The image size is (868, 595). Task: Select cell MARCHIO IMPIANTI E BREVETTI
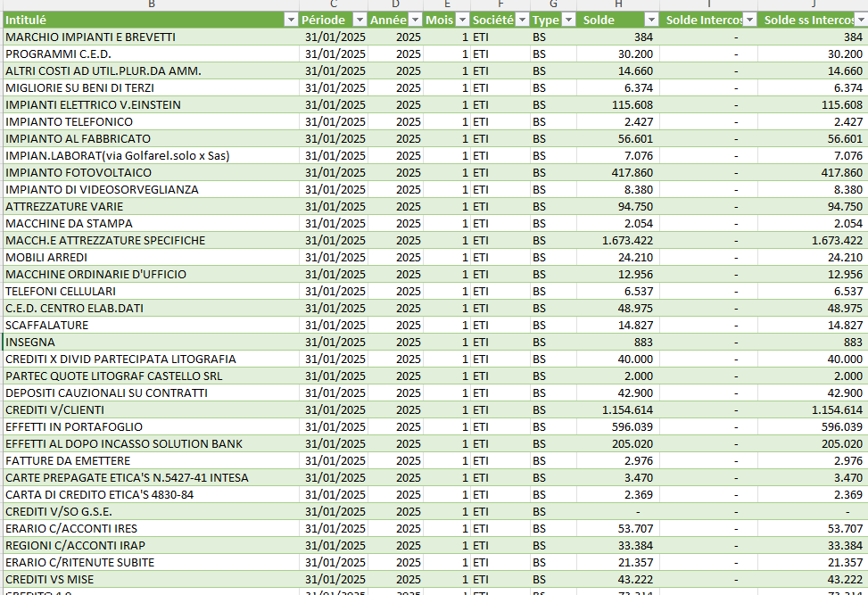(151, 37)
